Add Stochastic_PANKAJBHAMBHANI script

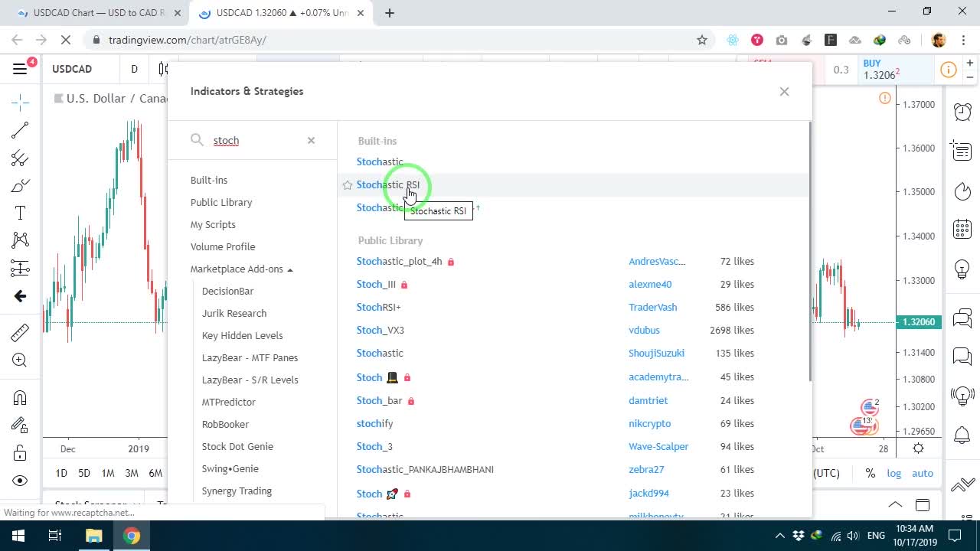(x=425, y=469)
